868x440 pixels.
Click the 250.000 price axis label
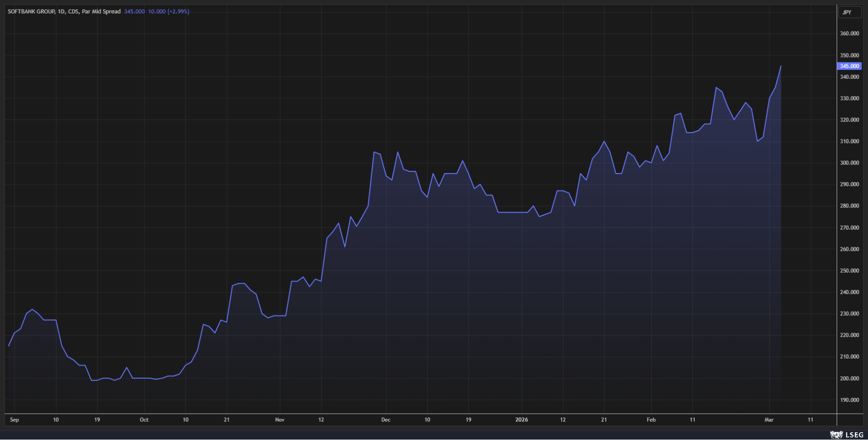tap(849, 270)
